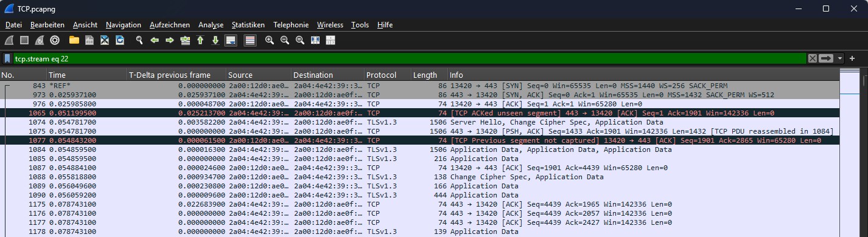Open Find Packet with the magnifier icon

139,40
